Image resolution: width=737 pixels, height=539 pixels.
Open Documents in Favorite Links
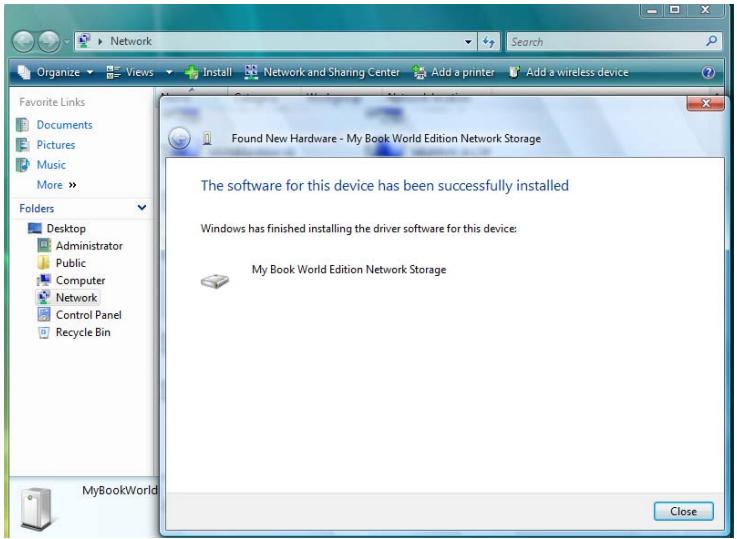(64, 125)
